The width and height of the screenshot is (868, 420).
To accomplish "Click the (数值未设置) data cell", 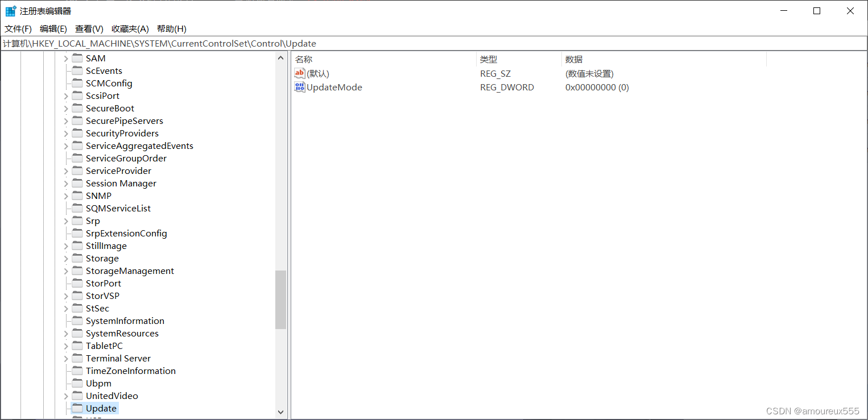I will [x=589, y=74].
